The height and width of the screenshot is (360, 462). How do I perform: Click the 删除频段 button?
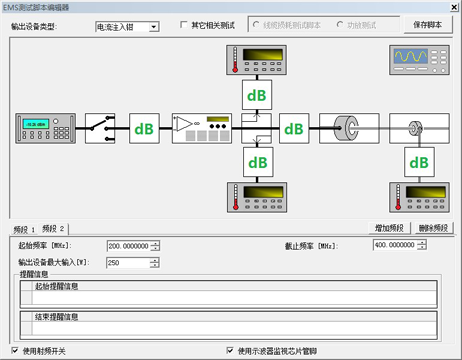433,228
